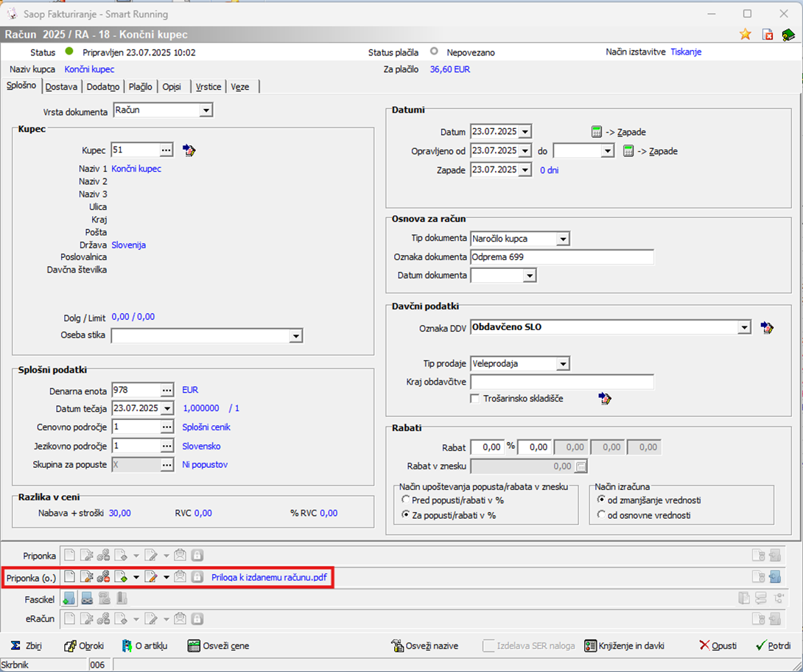
Task: Click the envelope icon in Priponka (o.) row
Action: coord(180,577)
